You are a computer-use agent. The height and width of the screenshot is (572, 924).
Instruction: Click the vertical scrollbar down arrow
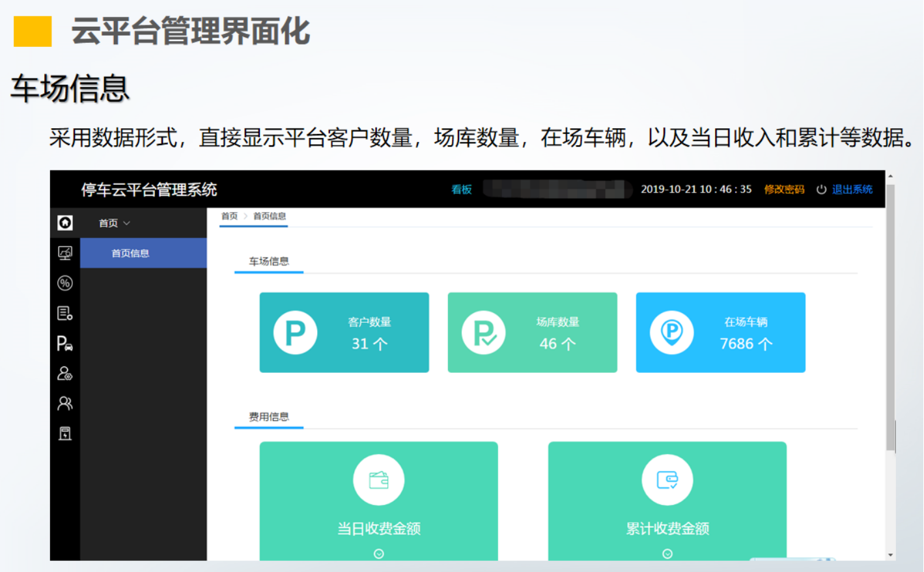click(x=890, y=555)
